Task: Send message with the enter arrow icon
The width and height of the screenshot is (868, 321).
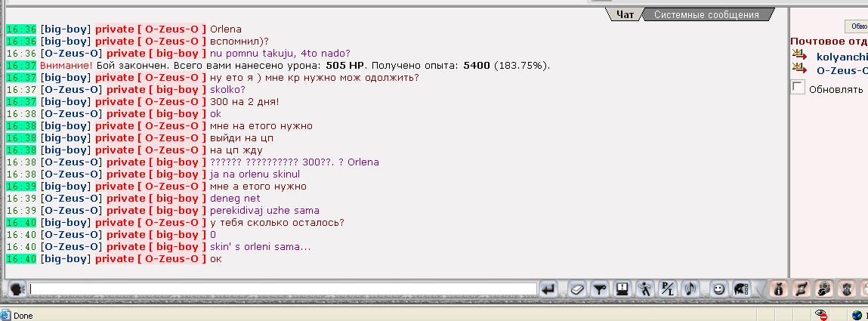Action: click(x=548, y=289)
